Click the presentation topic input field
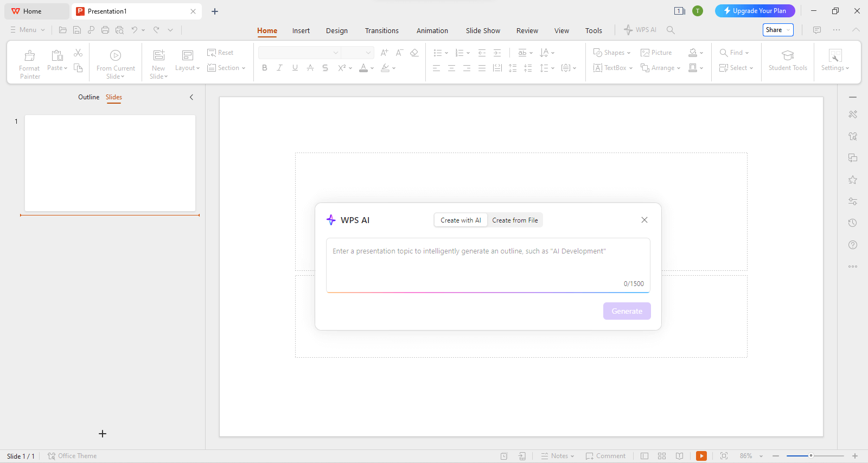Image resolution: width=868 pixels, height=463 pixels. click(488, 265)
